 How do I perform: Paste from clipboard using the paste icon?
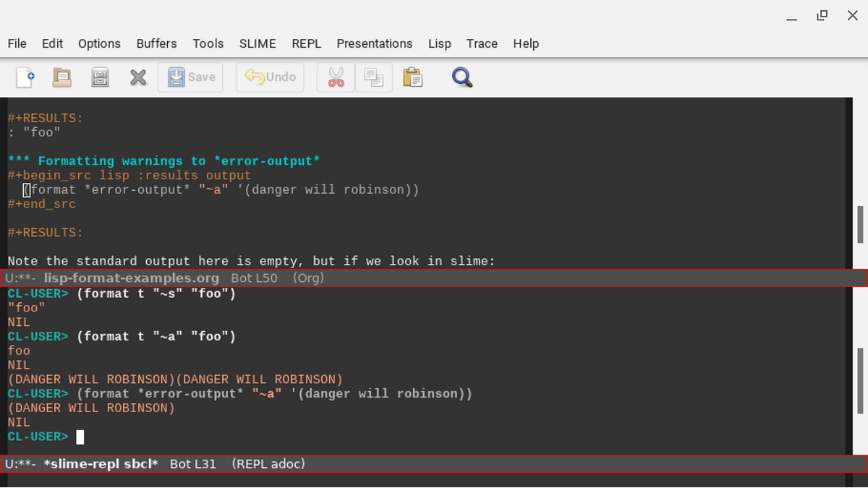pyautogui.click(x=412, y=77)
